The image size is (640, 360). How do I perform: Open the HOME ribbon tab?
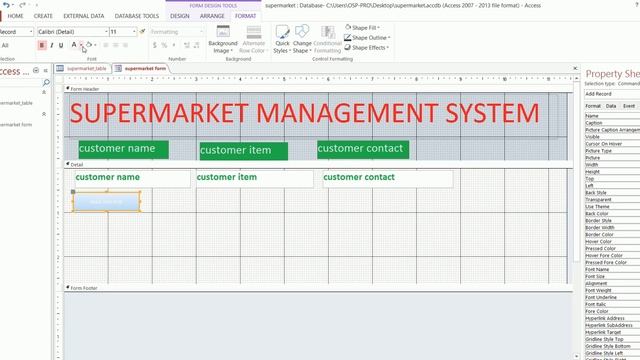pyautogui.click(x=16, y=16)
